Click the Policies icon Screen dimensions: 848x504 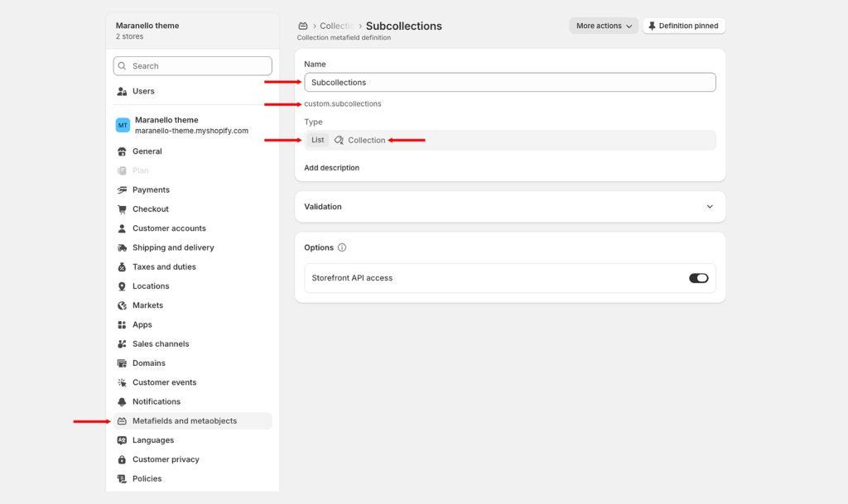[x=122, y=478]
